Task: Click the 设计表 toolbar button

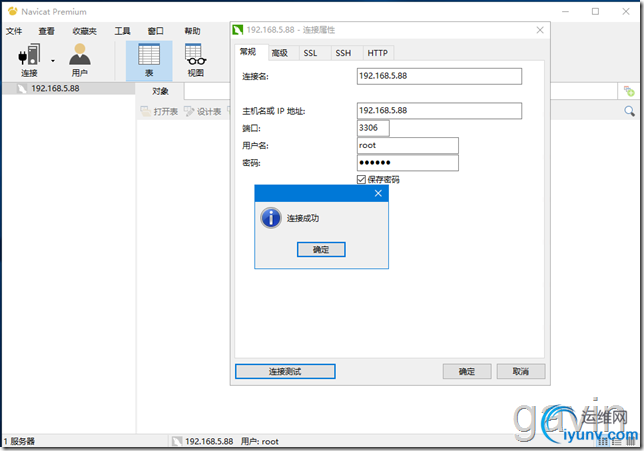Action: [x=203, y=111]
